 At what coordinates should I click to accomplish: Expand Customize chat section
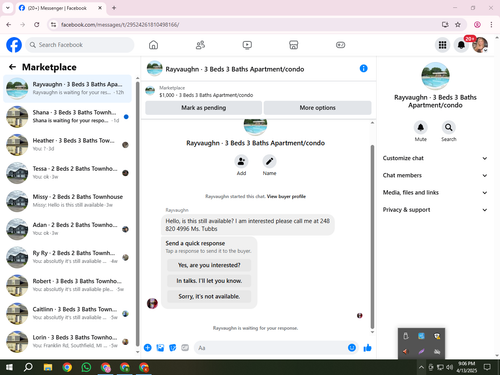click(435, 158)
